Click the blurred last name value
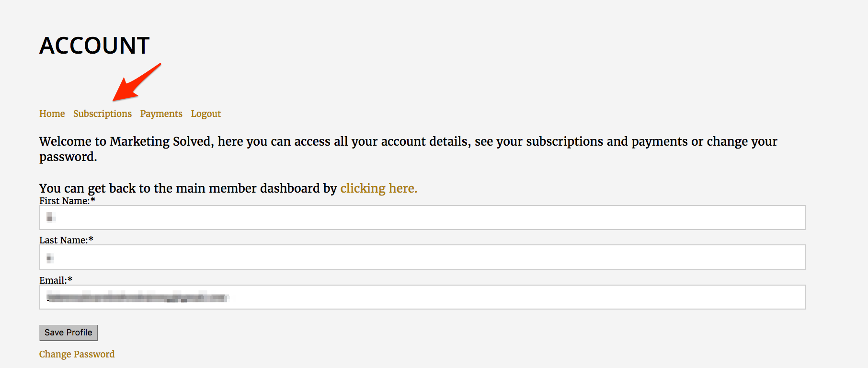This screenshot has width=868, height=368. (50, 258)
